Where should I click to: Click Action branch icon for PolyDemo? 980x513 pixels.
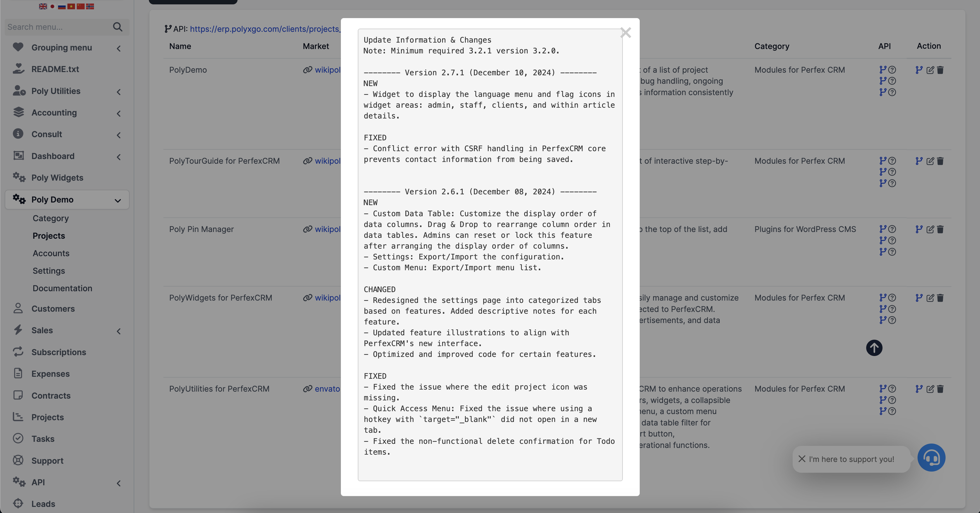coord(919,70)
